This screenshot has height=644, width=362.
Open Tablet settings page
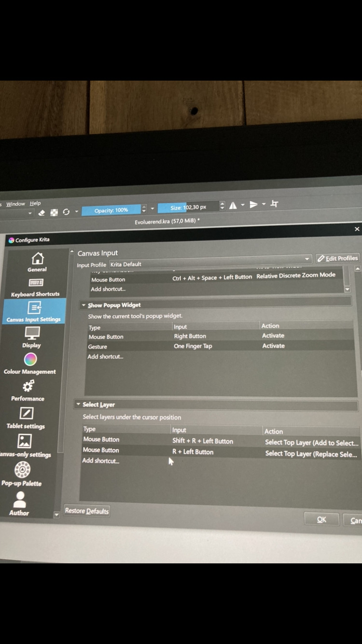point(26,418)
